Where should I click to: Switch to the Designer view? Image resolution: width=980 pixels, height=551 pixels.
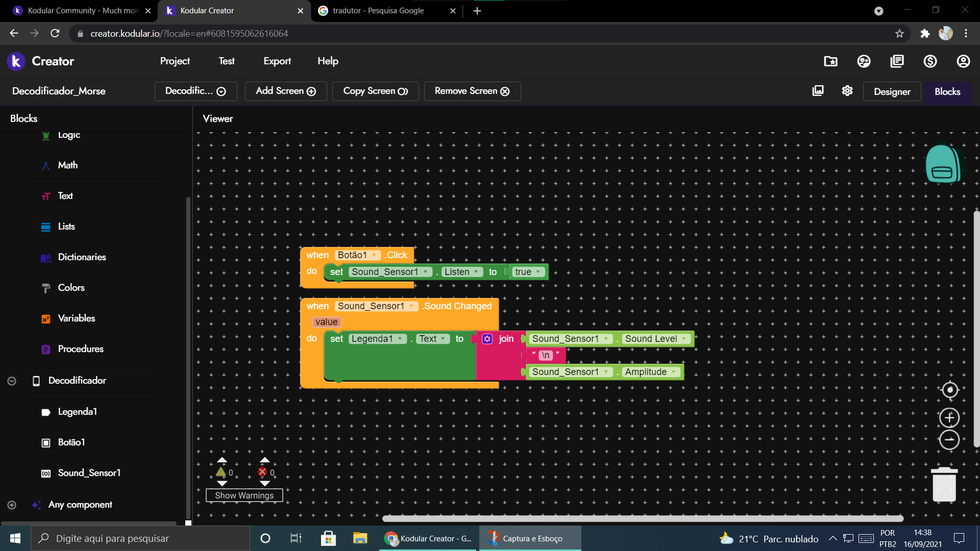click(x=892, y=92)
